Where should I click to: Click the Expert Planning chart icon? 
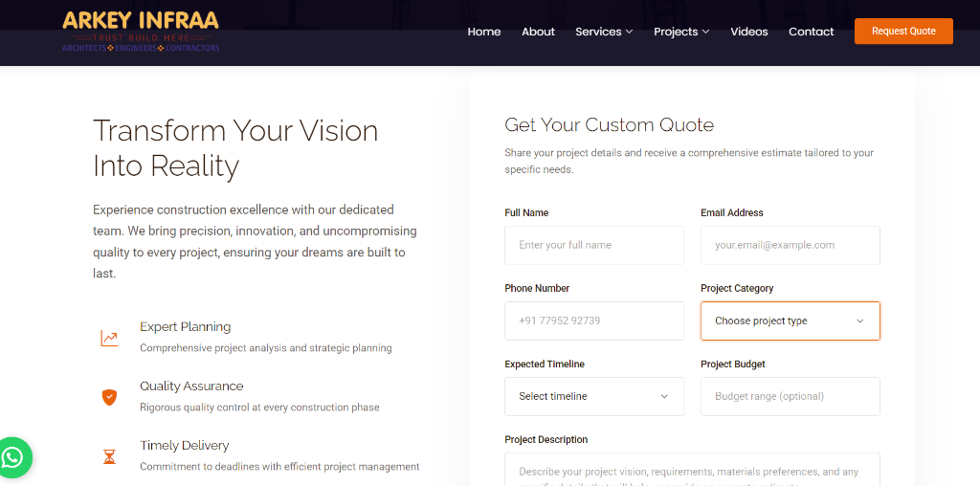pyautogui.click(x=109, y=338)
